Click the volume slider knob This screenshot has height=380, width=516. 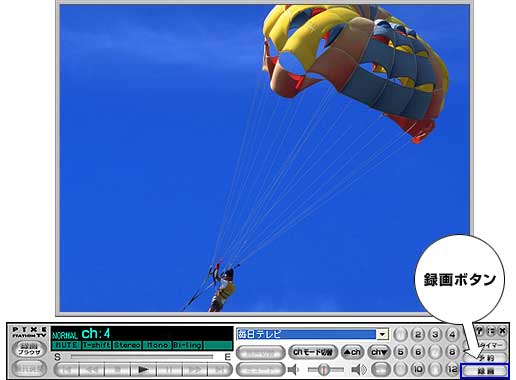coord(323,369)
